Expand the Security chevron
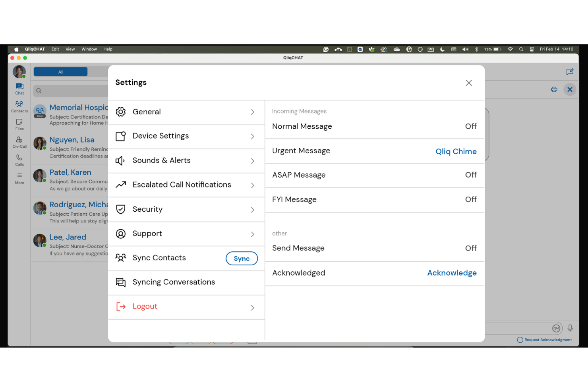 click(x=253, y=210)
